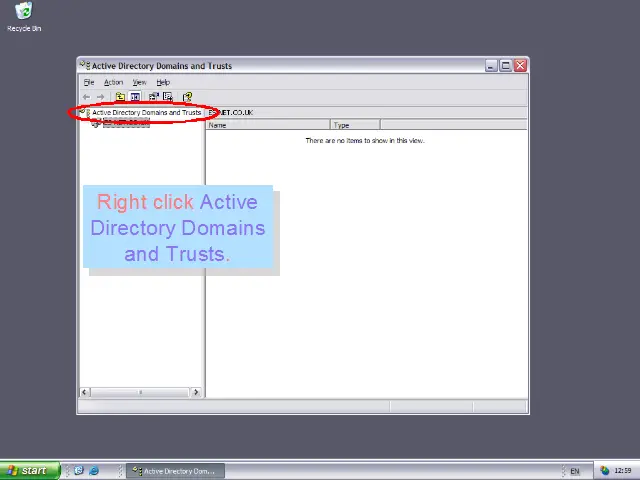Viewport: 640px width, 480px height.
Task: Open the Help menu
Action: point(163,82)
